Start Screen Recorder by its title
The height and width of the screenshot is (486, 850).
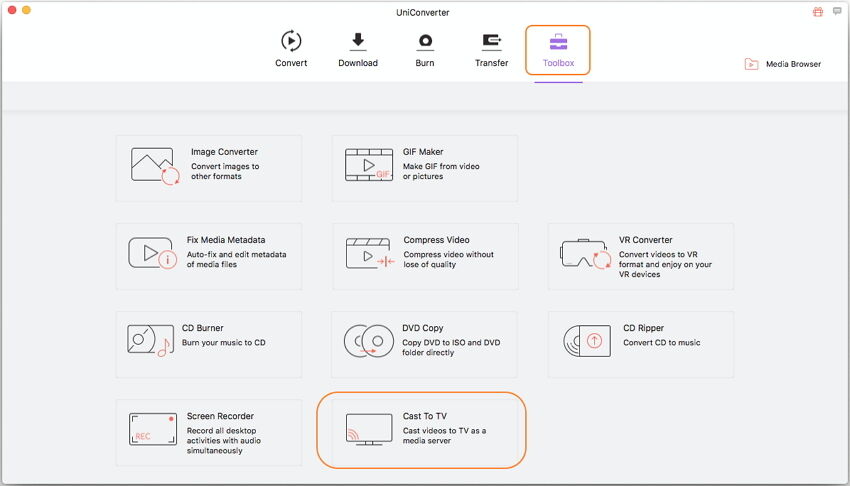pos(220,416)
